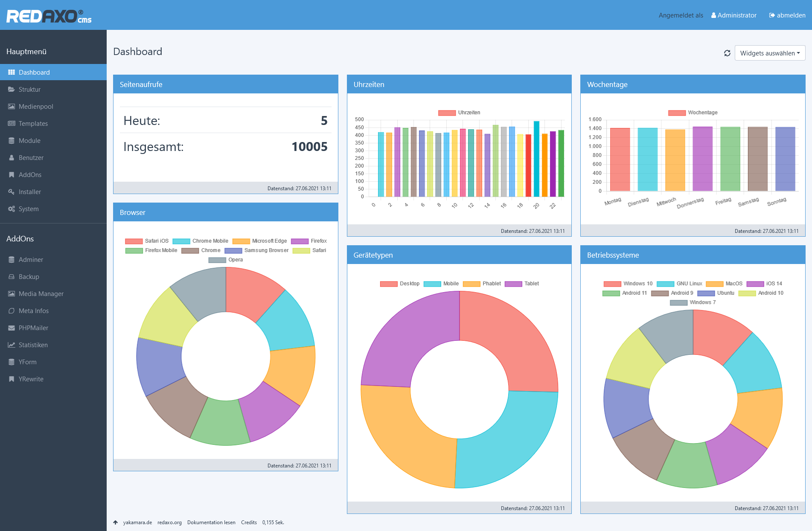Screen dimensions: 812x531
Task: Toggle the Samsung Browser legend entry
Action: click(256, 250)
